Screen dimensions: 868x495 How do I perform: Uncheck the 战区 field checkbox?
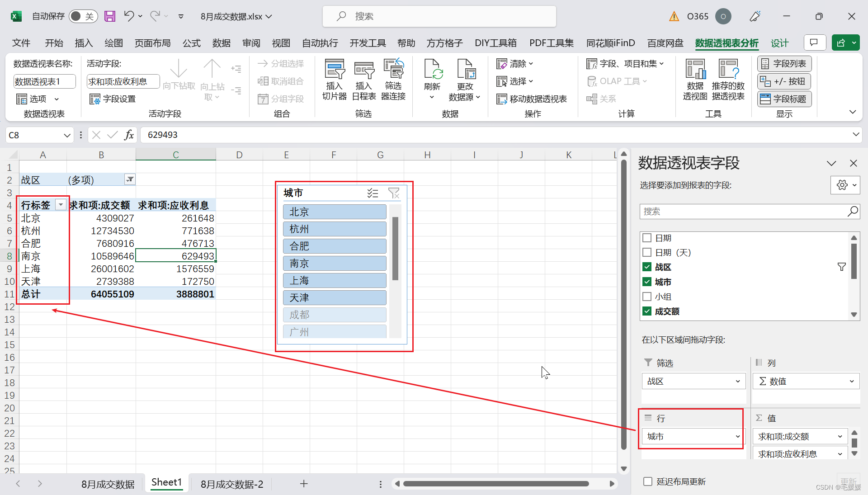(647, 267)
